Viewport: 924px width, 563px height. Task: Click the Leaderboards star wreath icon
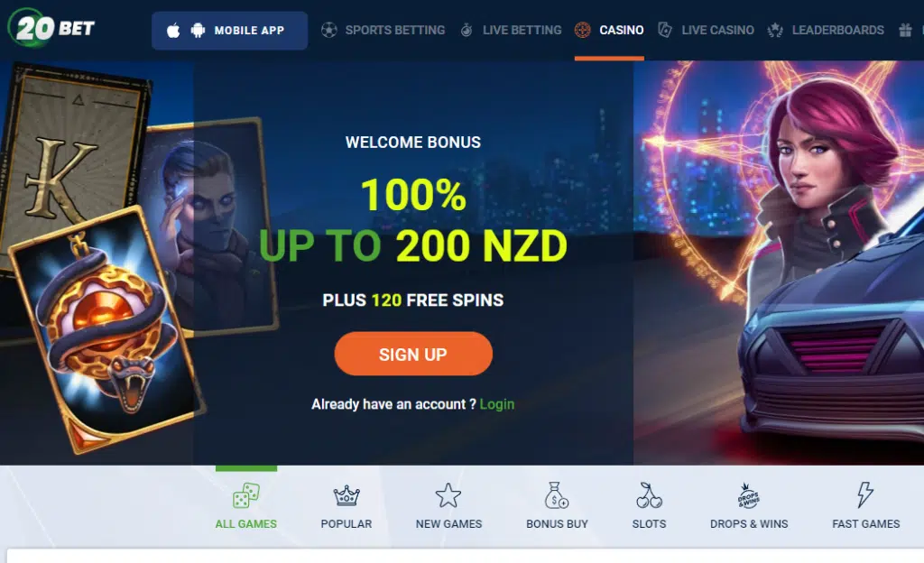[775, 30]
